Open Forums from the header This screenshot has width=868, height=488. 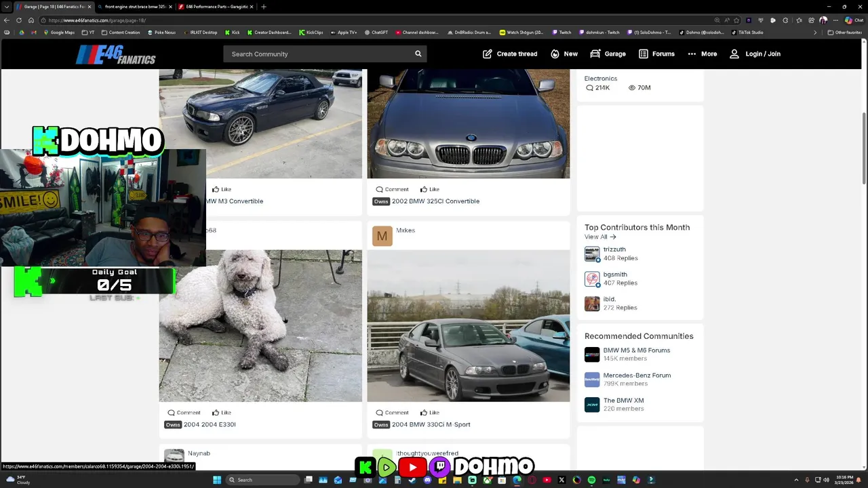click(x=656, y=54)
